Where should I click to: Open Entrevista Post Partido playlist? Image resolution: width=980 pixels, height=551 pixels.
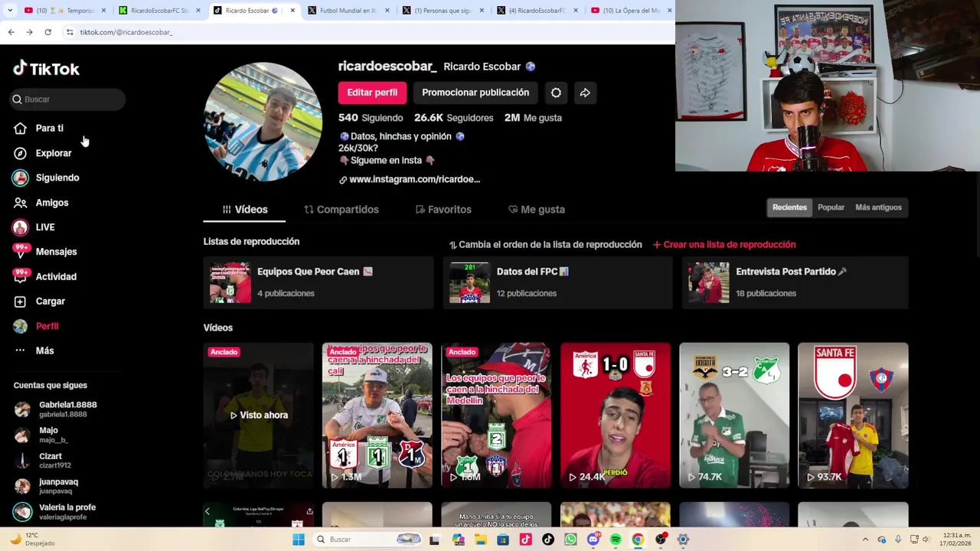[795, 282]
